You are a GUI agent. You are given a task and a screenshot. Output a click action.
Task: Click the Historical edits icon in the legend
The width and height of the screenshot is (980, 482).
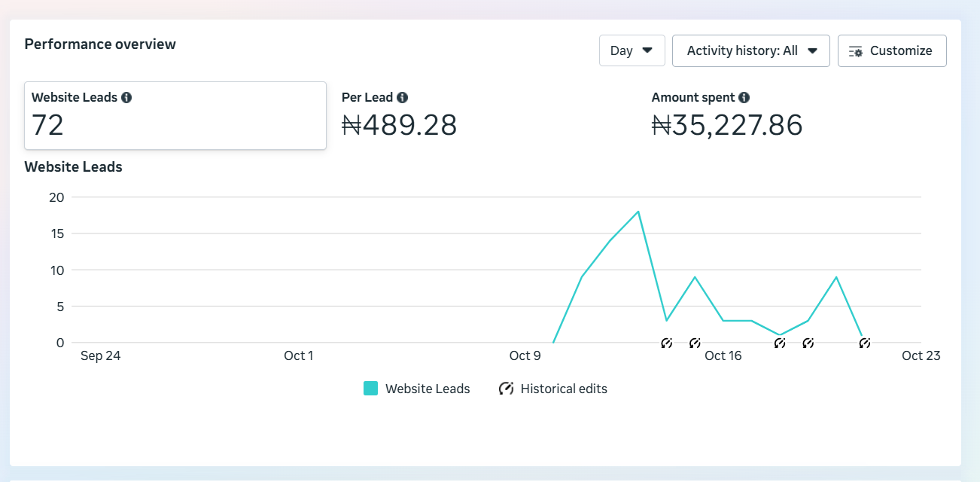505,388
